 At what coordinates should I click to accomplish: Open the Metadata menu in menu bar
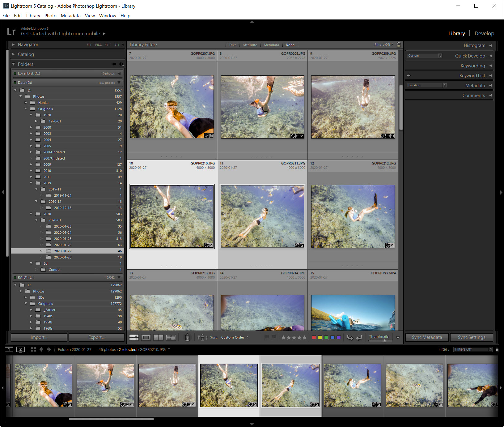pyautogui.click(x=70, y=16)
